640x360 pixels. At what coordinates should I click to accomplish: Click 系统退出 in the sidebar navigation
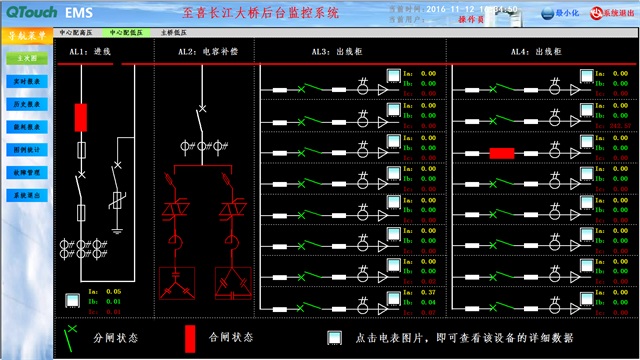[27, 196]
